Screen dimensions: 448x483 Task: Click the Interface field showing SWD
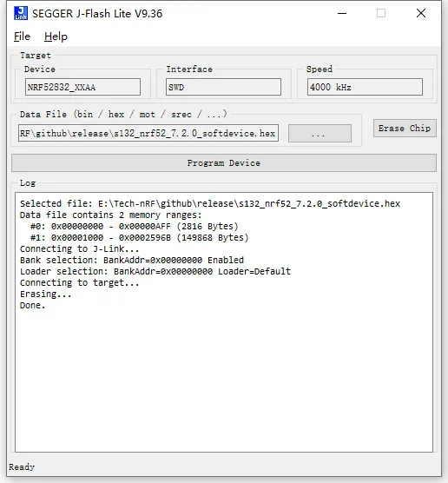point(223,87)
